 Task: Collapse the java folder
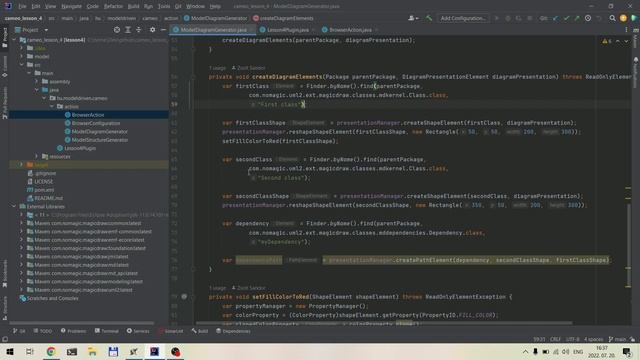coord(37,89)
